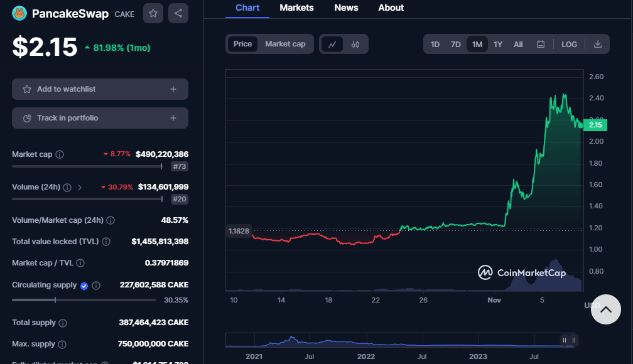
Task: Expand the Volume (24h) chevron arrow
Action: (x=80, y=187)
